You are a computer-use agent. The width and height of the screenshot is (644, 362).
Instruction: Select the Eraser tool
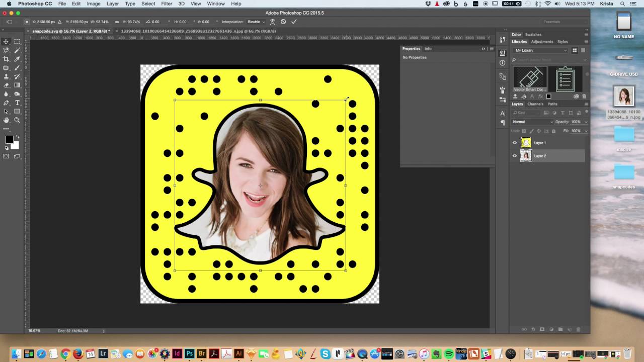click(6, 85)
